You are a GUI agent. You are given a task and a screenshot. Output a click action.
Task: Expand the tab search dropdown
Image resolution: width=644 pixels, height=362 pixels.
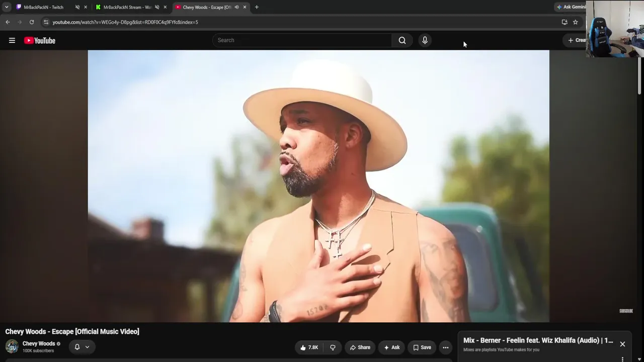click(x=7, y=7)
